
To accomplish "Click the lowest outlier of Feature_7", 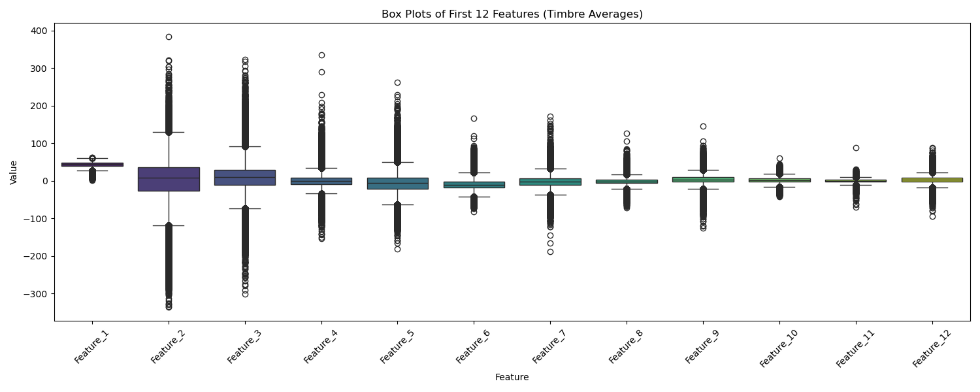I will click(550, 252).
